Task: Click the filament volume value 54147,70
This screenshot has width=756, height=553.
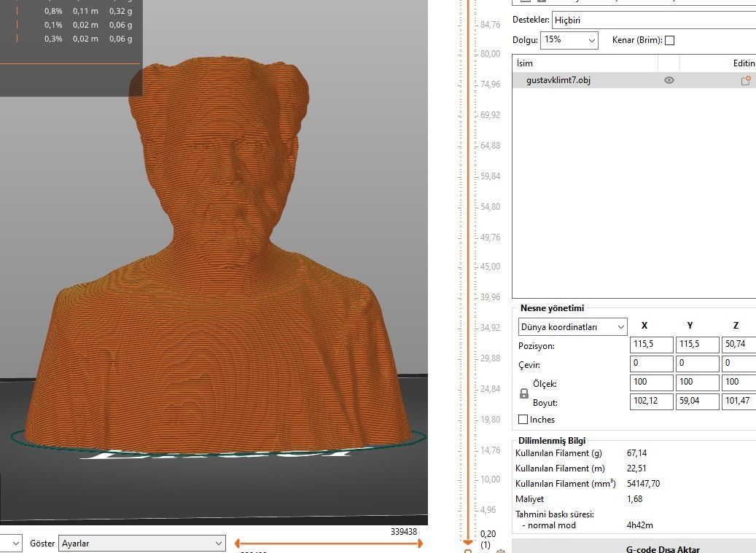Action: 643,484
